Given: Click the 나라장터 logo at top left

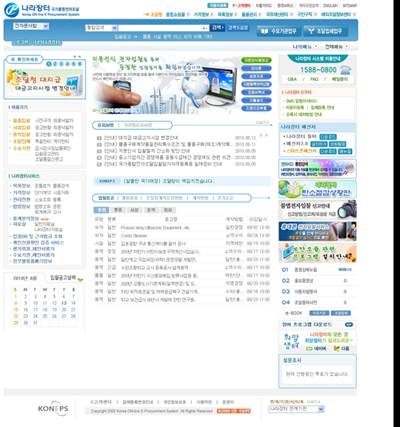Looking at the screenshot, I should (42, 10).
